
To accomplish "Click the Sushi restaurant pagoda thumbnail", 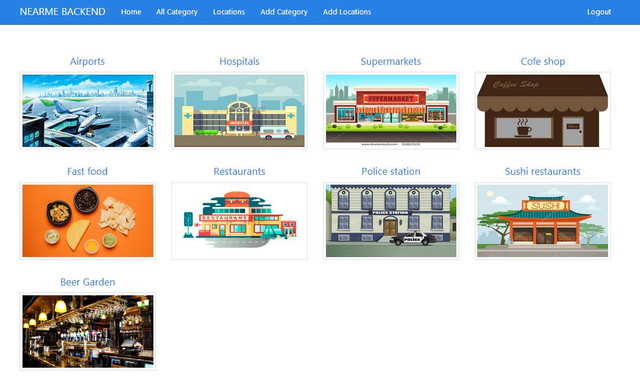I will pos(543,221).
